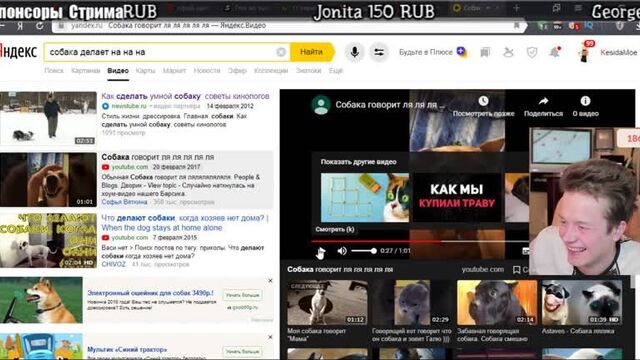This screenshot has height=360, width=640.
Task: Click the Yandex Plus icon
Action: 462,52
